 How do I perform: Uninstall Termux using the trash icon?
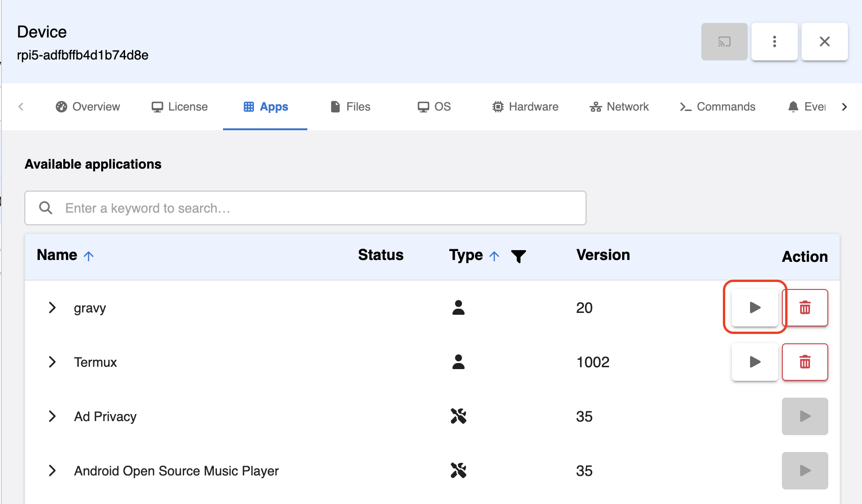pos(804,362)
